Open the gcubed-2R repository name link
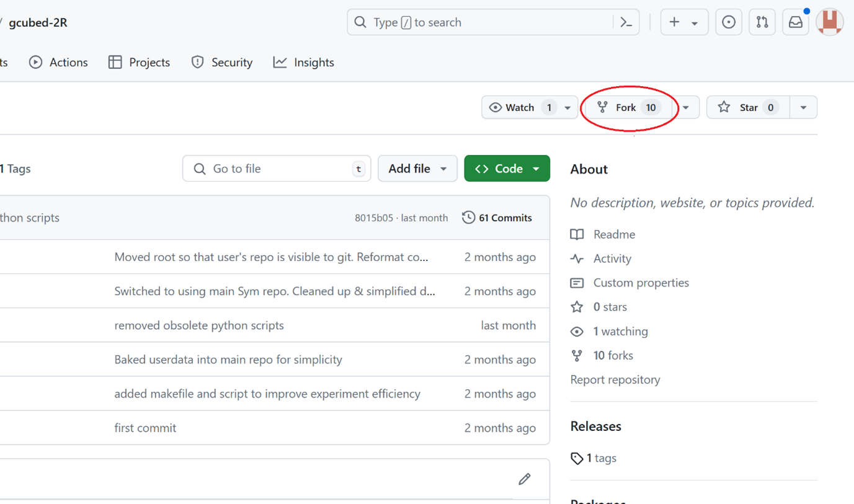This screenshot has width=854, height=504. 38,22
